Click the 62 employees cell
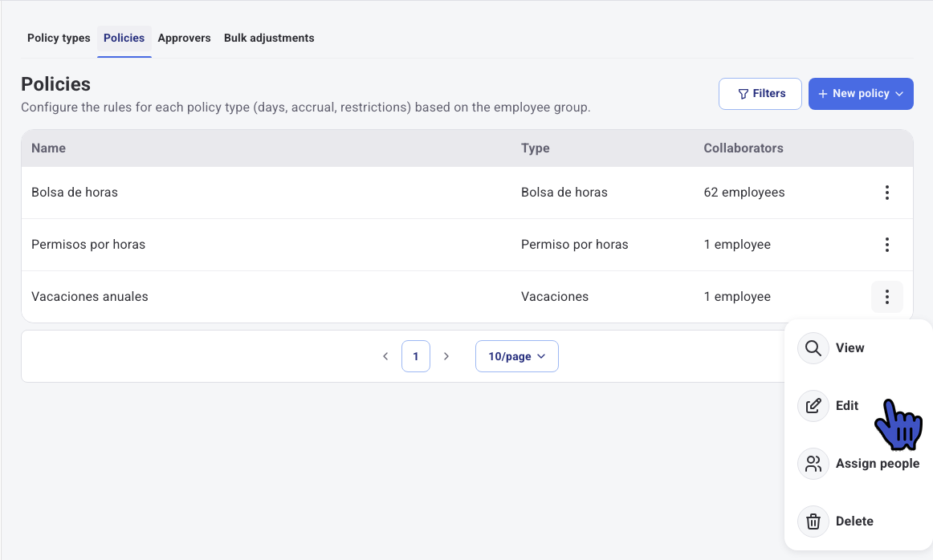Image resolution: width=933 pixels, height=560 pixels. pyautogui.click(x=744, y=193)
